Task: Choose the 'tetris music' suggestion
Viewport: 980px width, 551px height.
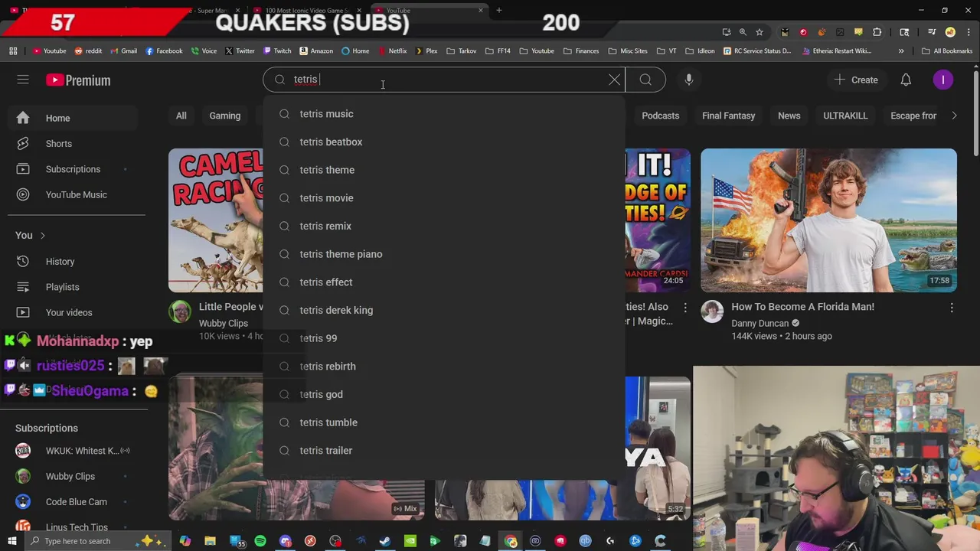Action: click(444, 114)
